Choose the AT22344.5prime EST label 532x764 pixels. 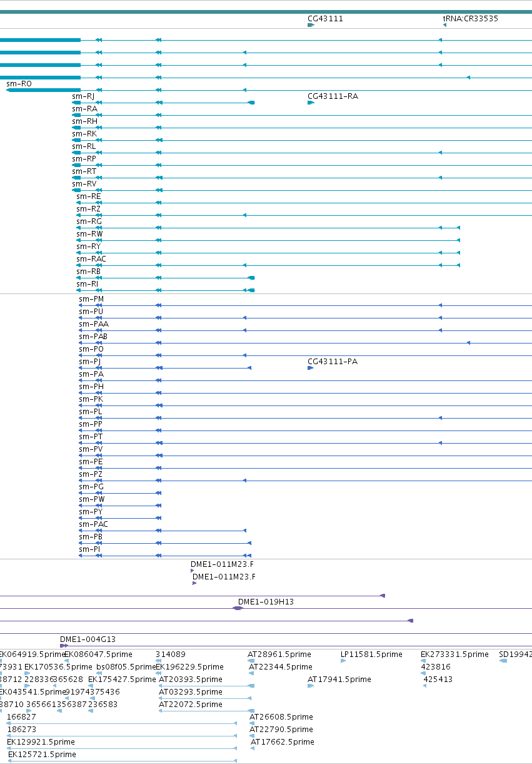click(x=281, y=667)
